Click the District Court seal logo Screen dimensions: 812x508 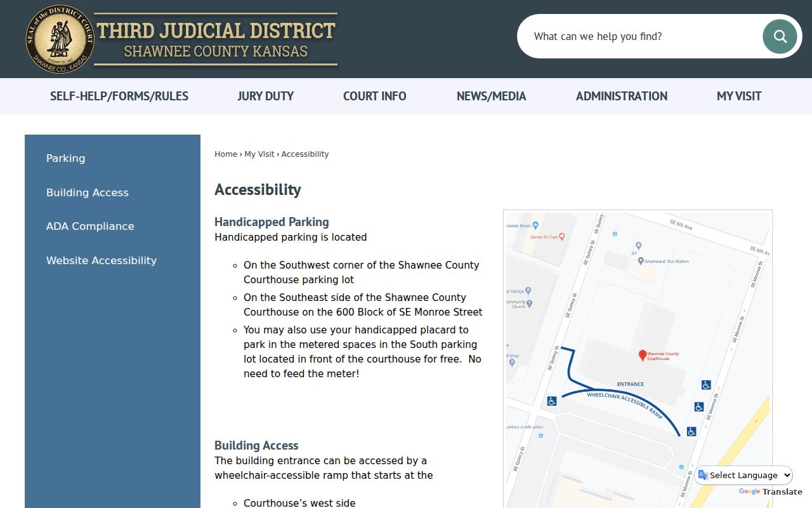(x=60, y=39)
